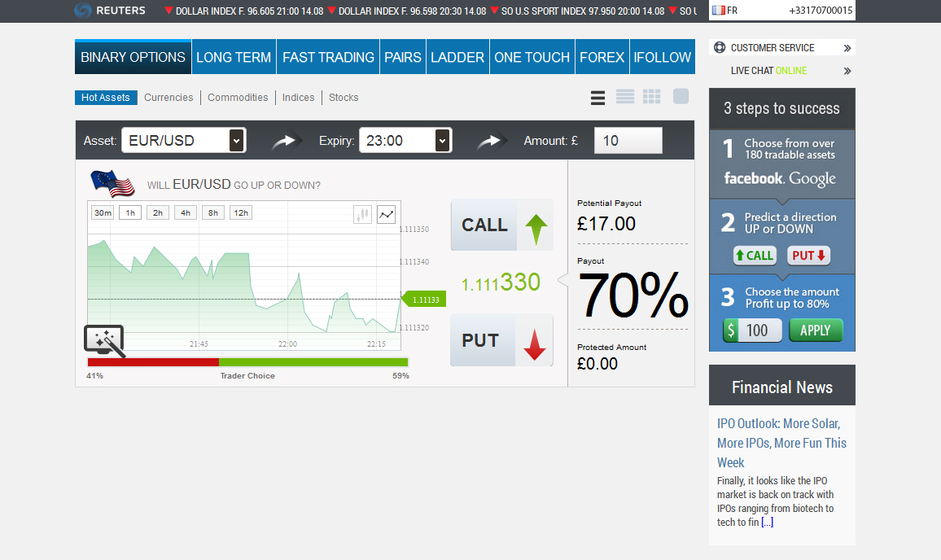The image size is (941, 560).
Task: Click the PUT button
Action: tap(501, 339)
